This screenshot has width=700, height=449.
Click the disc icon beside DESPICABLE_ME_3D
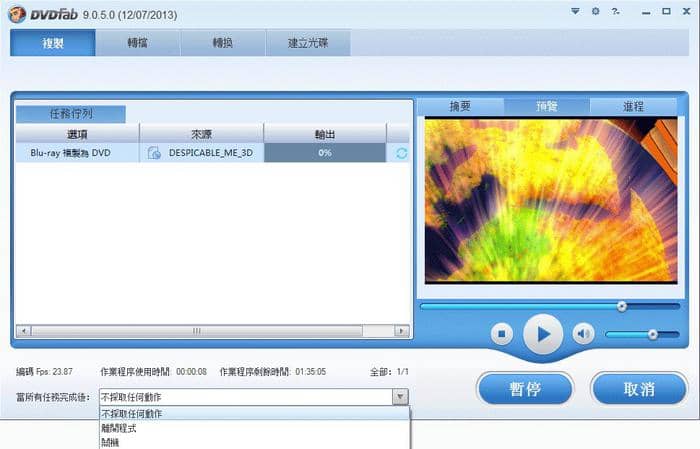(154, 153)
